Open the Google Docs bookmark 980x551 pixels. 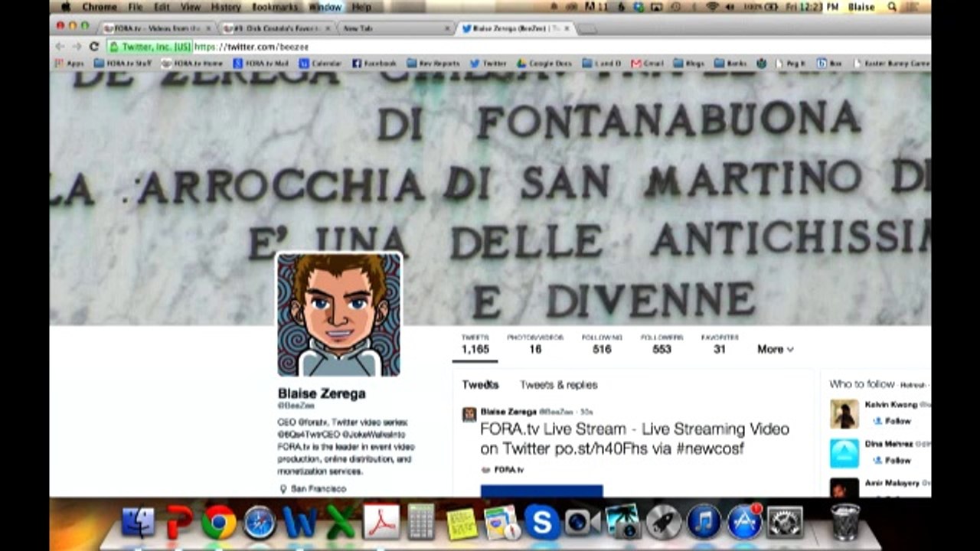544,64
